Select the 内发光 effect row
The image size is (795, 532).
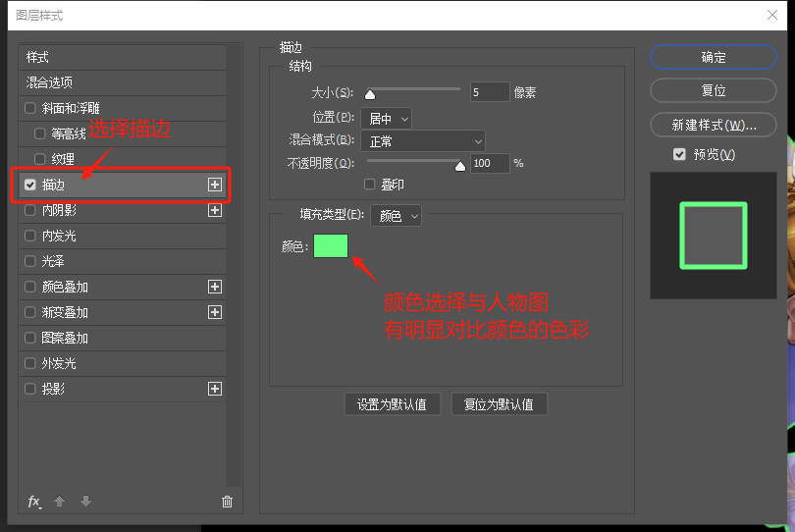click(x=123, y=236)
